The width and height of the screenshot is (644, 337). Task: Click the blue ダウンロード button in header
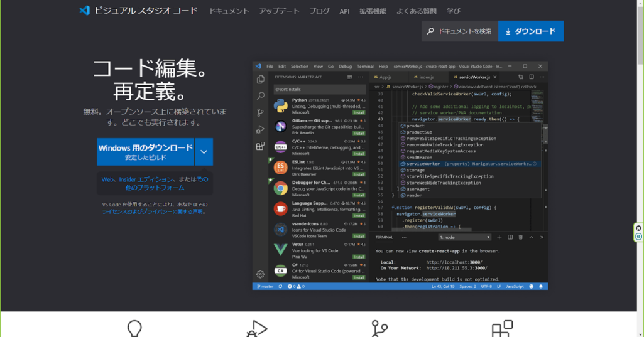[x=531, y=31]
